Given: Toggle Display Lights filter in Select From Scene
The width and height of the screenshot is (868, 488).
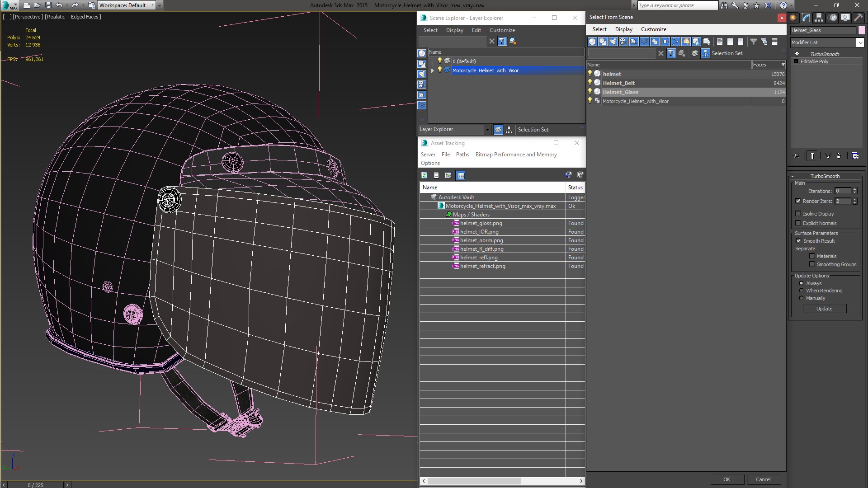Looking at the screenshot, I should coord(613,42).
